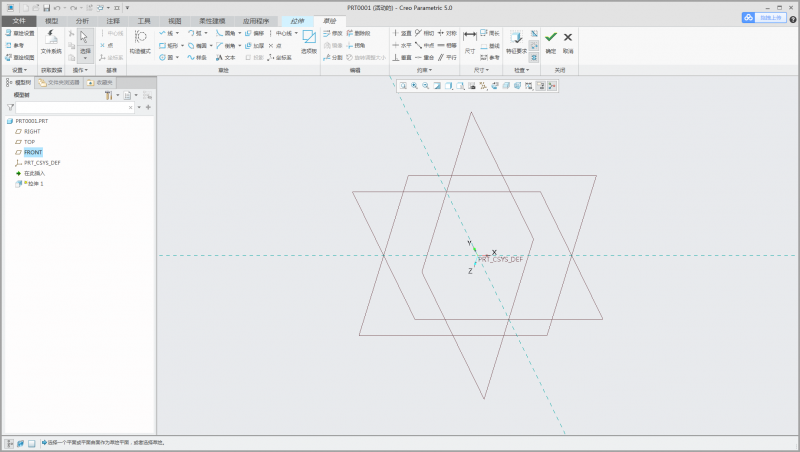Select the 选择 arrow pointer tool
The width and height of the screenshot is (800, 452).
(85, 37)
